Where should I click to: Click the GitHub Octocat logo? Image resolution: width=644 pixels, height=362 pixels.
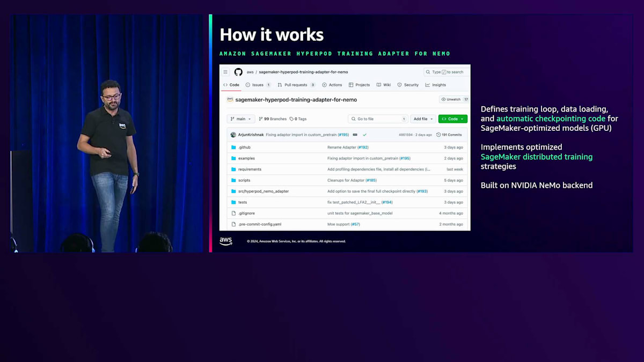(x=238, y=72)
